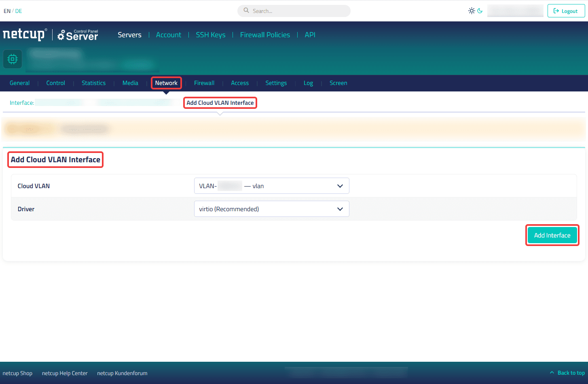Image resolution: width=588 pixels, height=384 pixels.
Task: Switch to dark mode moon icon
Action: (x=480, y=11)
